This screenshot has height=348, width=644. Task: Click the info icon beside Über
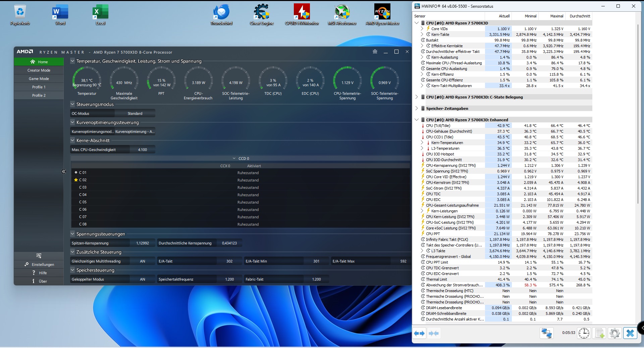34,281
